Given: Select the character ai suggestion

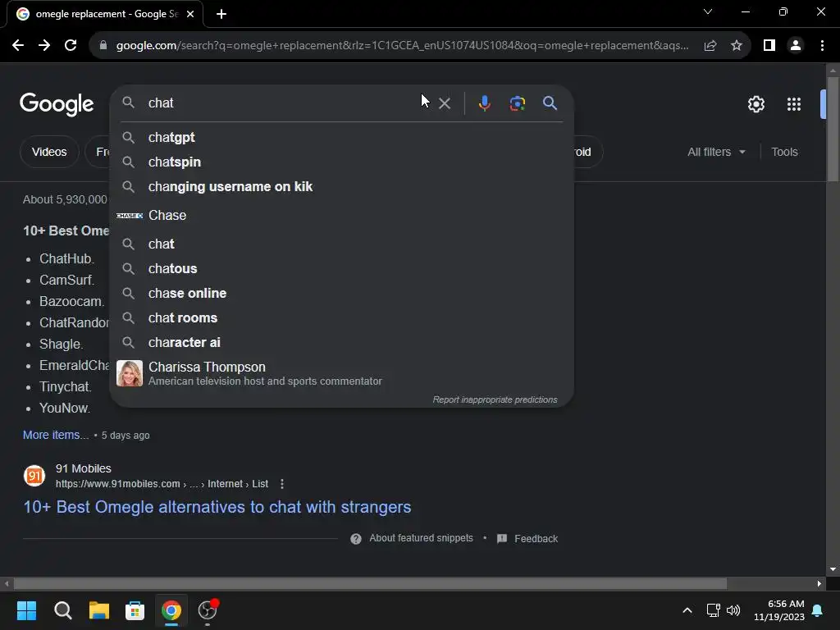Looking at the screenshot, I should [342, 343].
